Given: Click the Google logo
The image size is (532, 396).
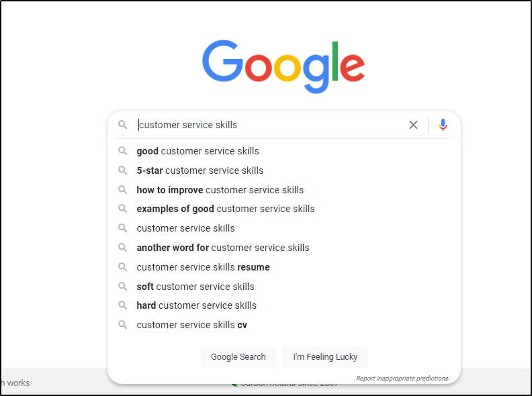Looking at the screenshot, I should coord(283,65).
